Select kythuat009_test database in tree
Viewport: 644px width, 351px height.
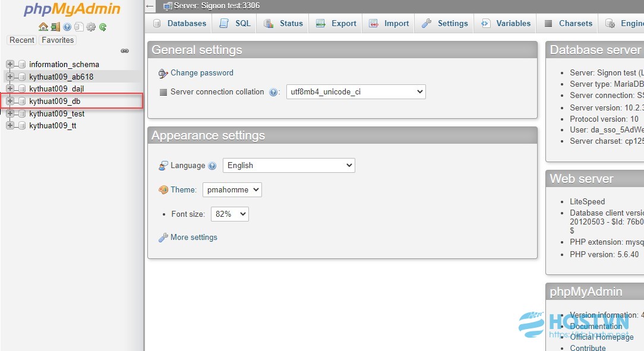pyautogui.click(x=56, y=113)
